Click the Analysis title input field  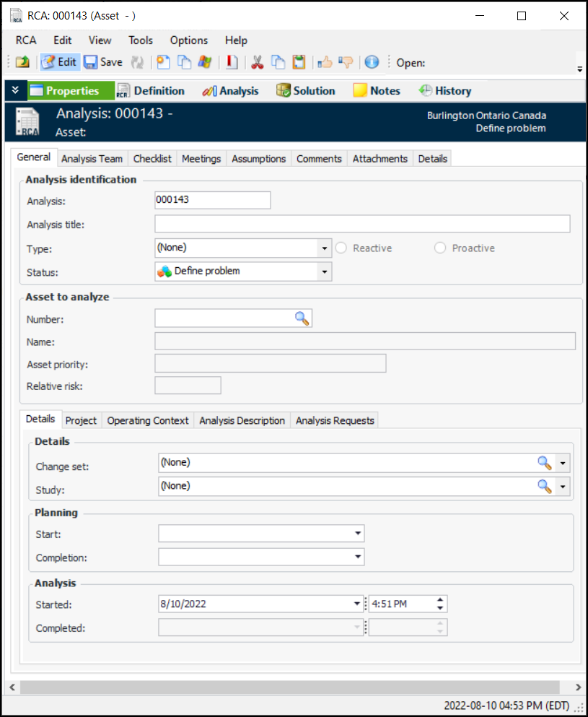[x=362, y=224]
